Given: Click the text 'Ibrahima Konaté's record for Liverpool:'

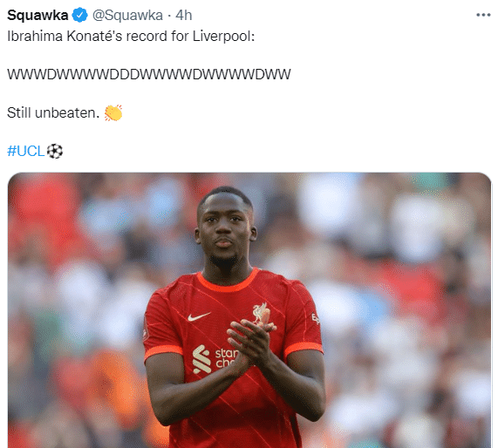Looking at the screenshot, I should pos(131,36).
